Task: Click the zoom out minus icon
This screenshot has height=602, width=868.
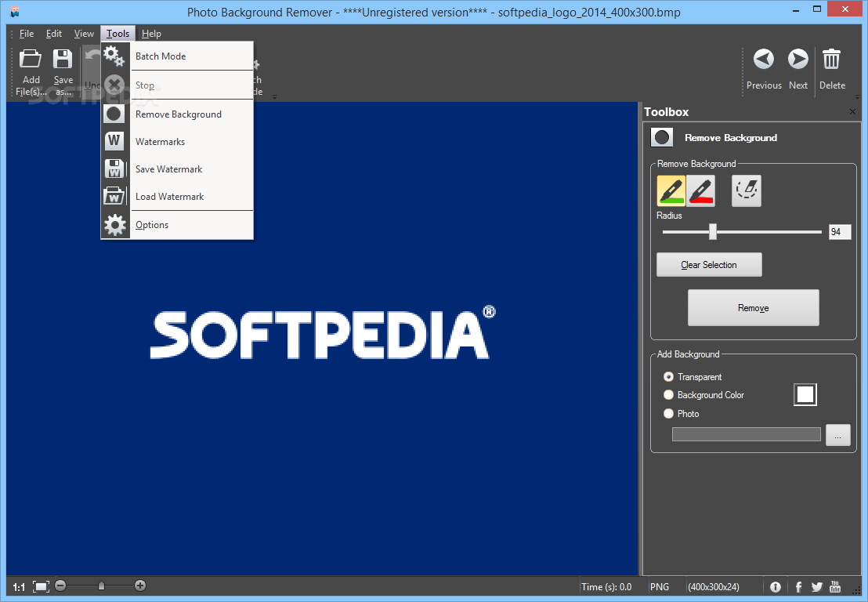Action: click(x=60, y=586)
